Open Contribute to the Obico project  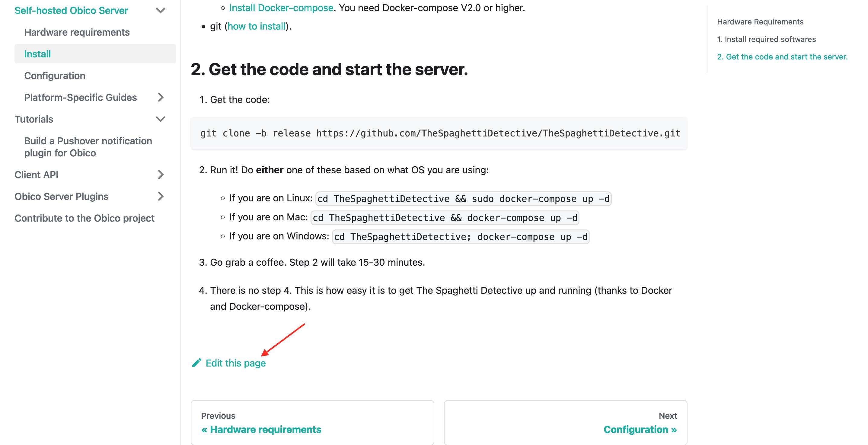click(x=84, y=218)
